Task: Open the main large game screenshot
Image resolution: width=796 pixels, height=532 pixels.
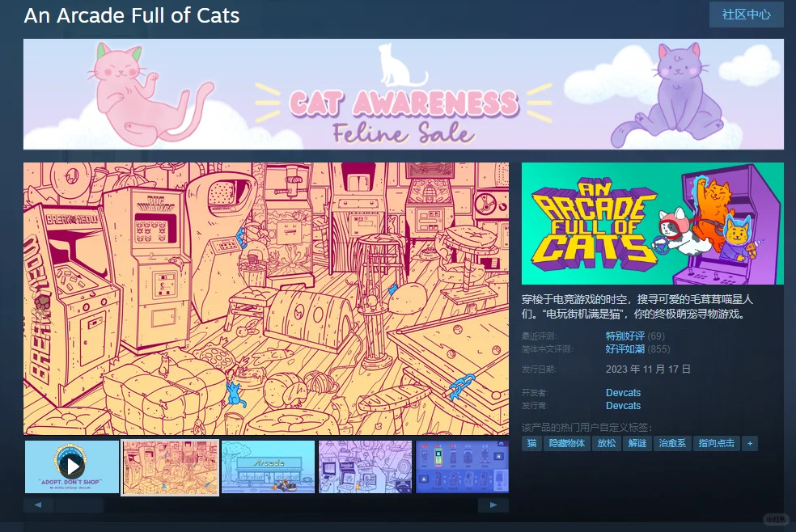Action: [266, 298]
